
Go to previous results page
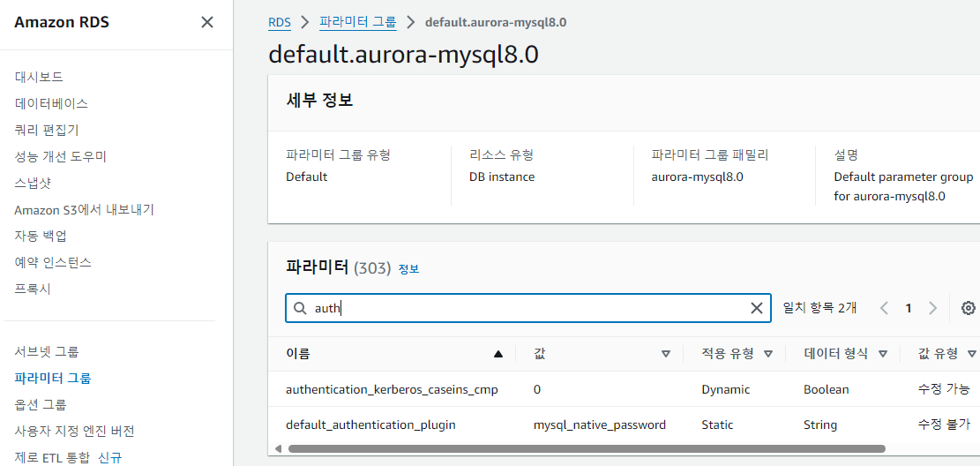click(x=884, y=308)
